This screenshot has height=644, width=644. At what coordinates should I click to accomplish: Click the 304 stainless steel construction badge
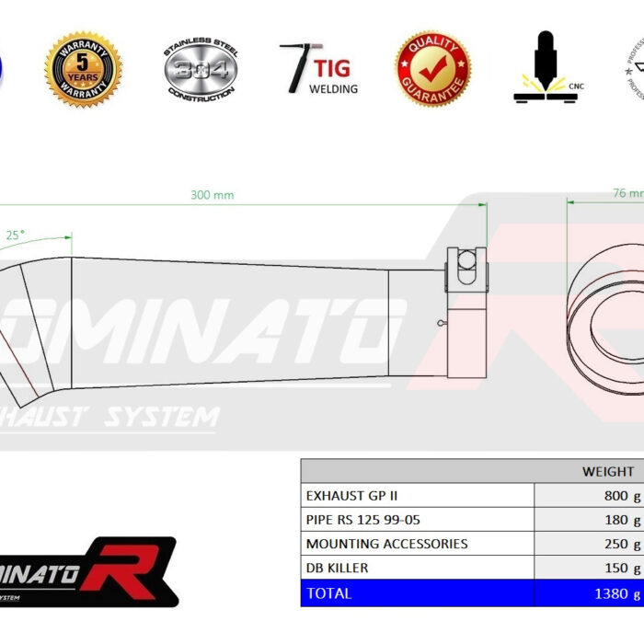(x=201, y=70)
